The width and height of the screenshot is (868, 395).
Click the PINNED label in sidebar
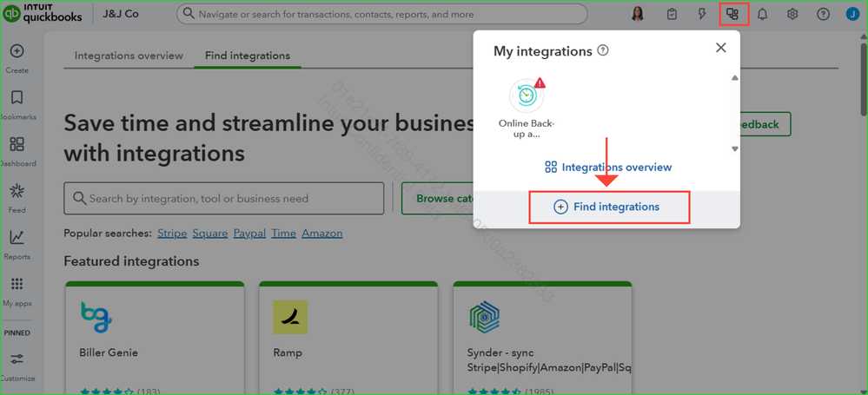pyautogui.click(x=17, y=333)
